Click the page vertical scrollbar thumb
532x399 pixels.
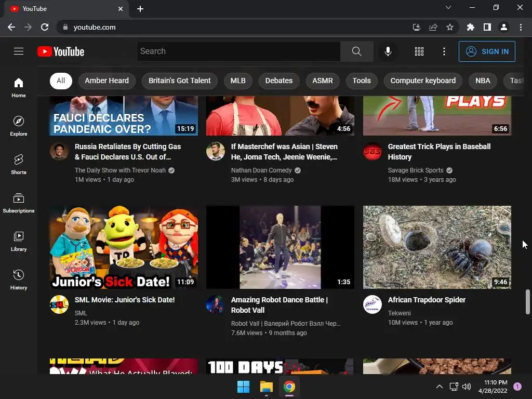(528, 302)
